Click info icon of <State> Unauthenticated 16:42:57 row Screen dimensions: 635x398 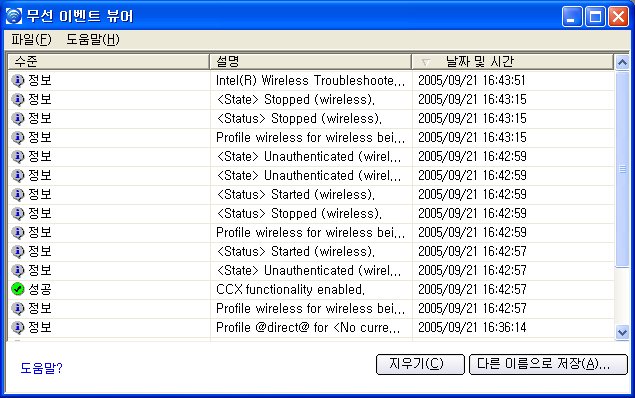pos(18,270)
